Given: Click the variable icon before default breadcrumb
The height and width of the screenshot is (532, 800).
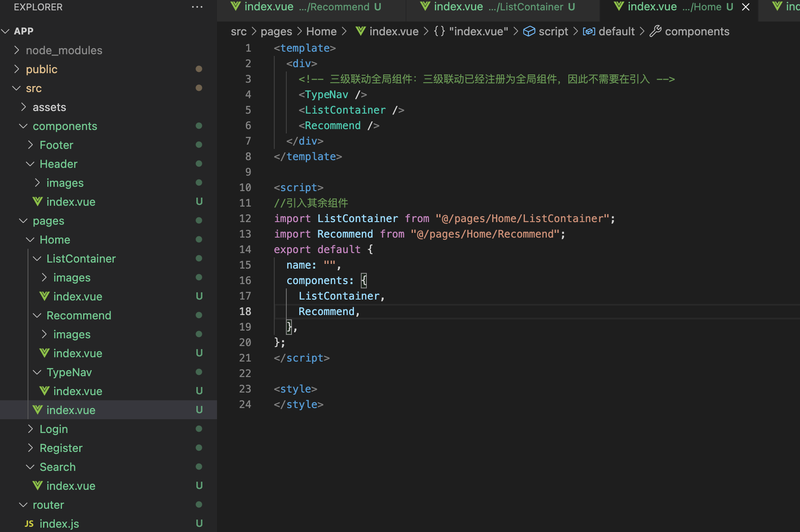Looking at the screenshot, I should (589, 31).
